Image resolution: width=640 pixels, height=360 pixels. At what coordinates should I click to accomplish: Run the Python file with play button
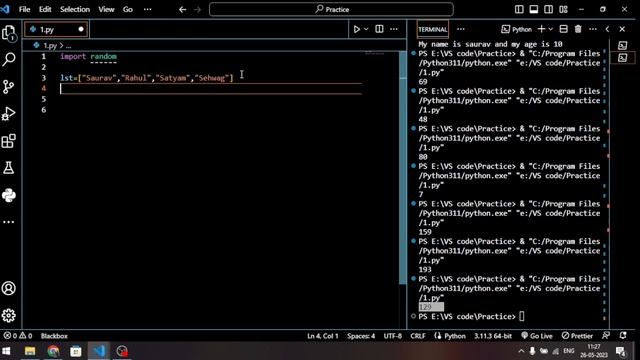(357, 29)
